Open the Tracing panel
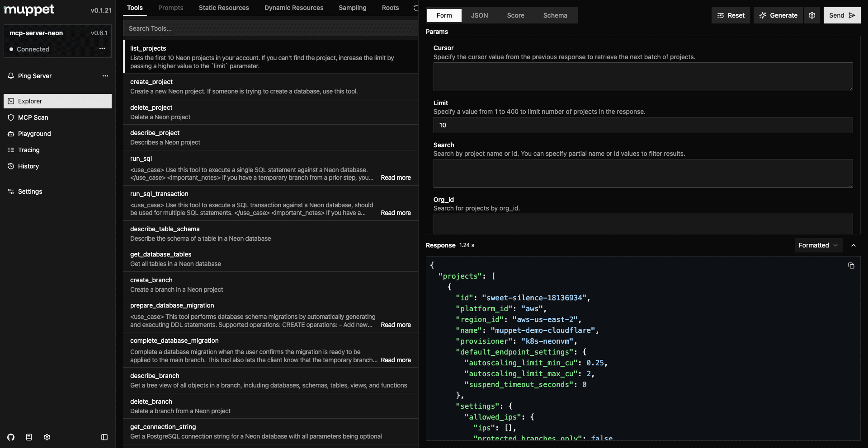 [28, 150]
